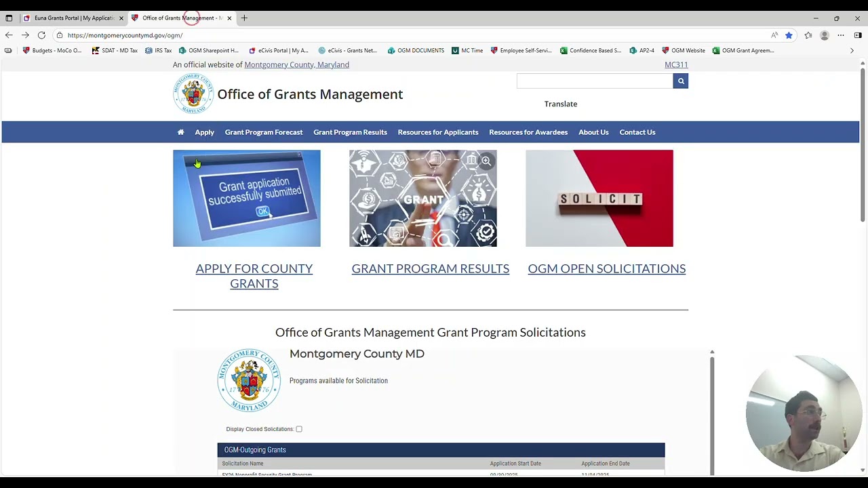
Task: Toggle Display Closed Solicitations checkbox
Action: coord(299,429)
